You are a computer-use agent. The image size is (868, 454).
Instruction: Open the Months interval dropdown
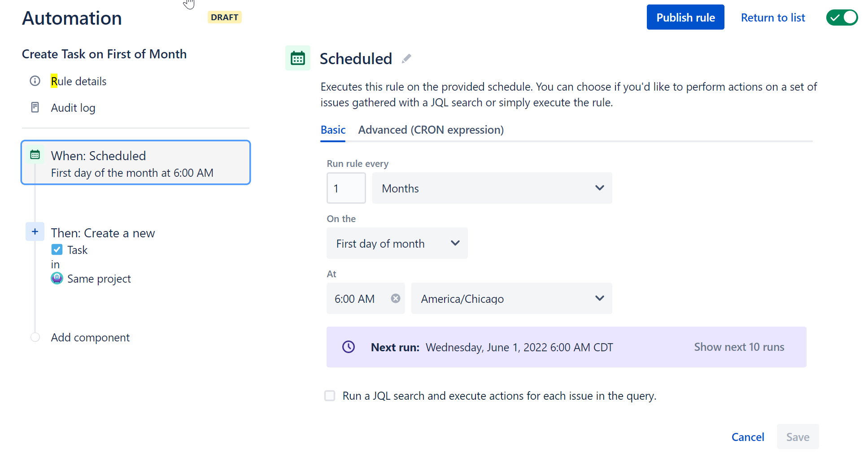[x=492, y=188]
